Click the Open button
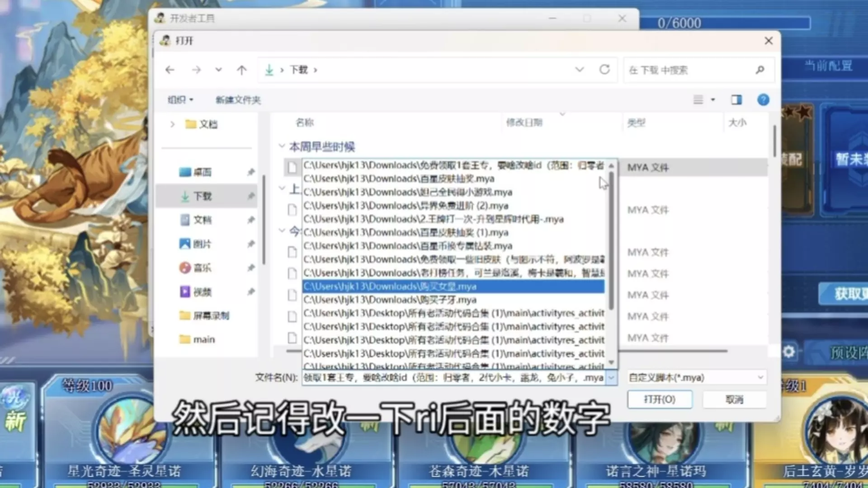This screenshot has height=488, width=868. pos(659,399)
